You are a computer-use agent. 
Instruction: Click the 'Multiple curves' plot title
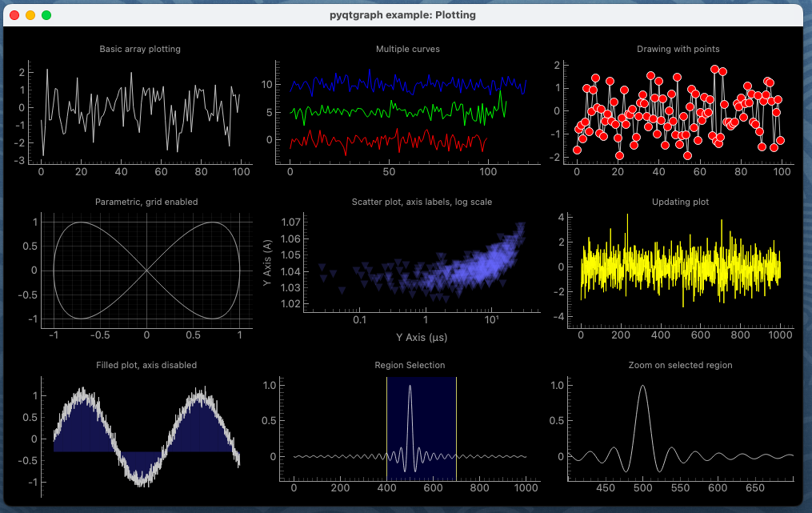click(407, 50)
